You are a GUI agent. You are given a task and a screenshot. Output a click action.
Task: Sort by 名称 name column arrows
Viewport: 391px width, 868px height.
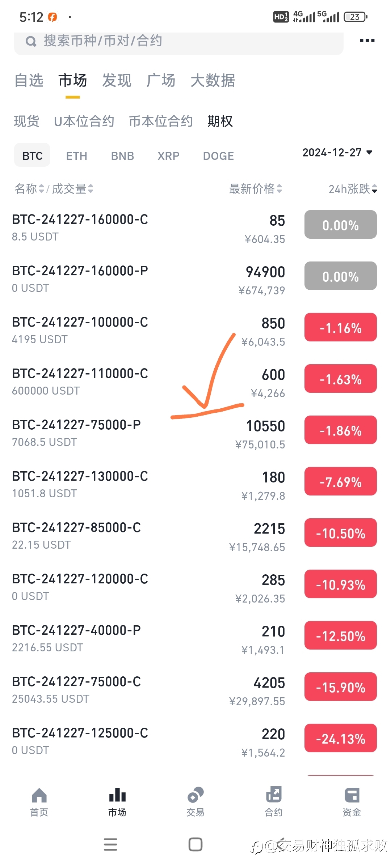tap(41, 188)
